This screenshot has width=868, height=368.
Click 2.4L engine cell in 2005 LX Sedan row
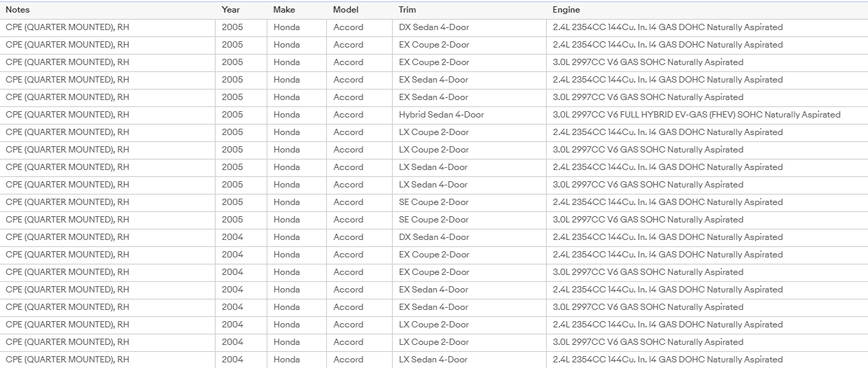tap(707, 167)
